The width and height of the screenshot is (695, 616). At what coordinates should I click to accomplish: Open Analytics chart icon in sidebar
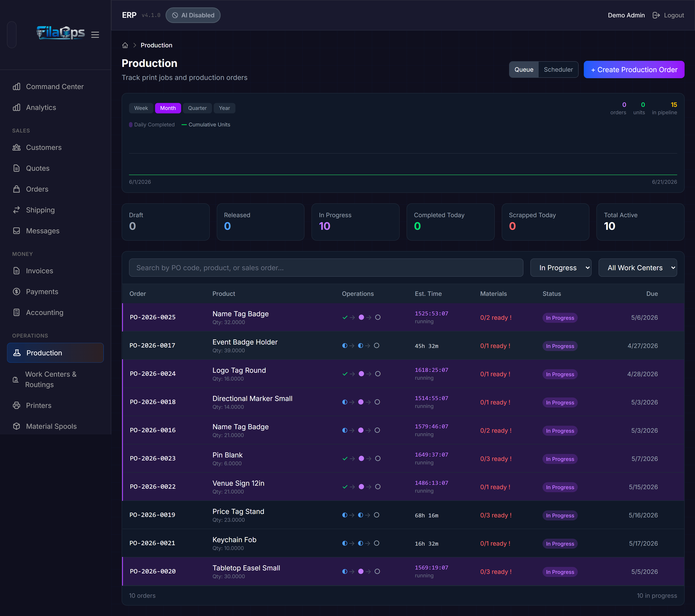click(x=16, y=108)
